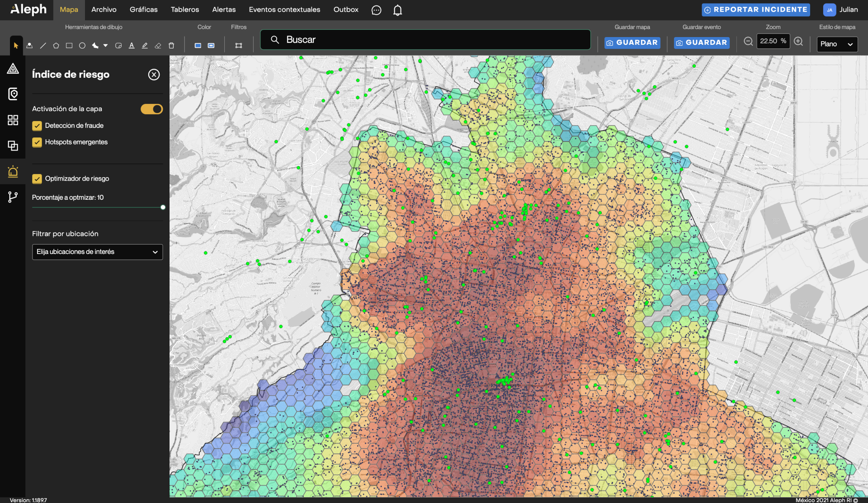Uncheck Deteccion de fraude checkbox

(x=37, y=126)
